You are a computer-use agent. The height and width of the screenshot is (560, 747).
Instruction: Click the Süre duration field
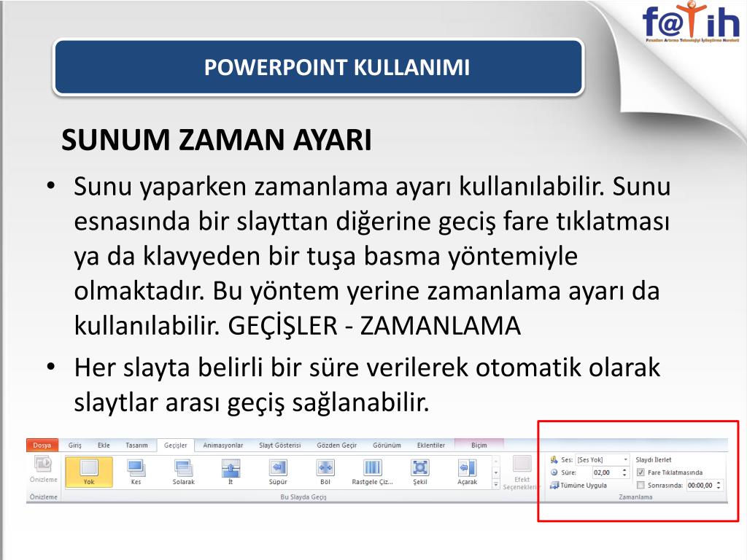tap(606, 472)
